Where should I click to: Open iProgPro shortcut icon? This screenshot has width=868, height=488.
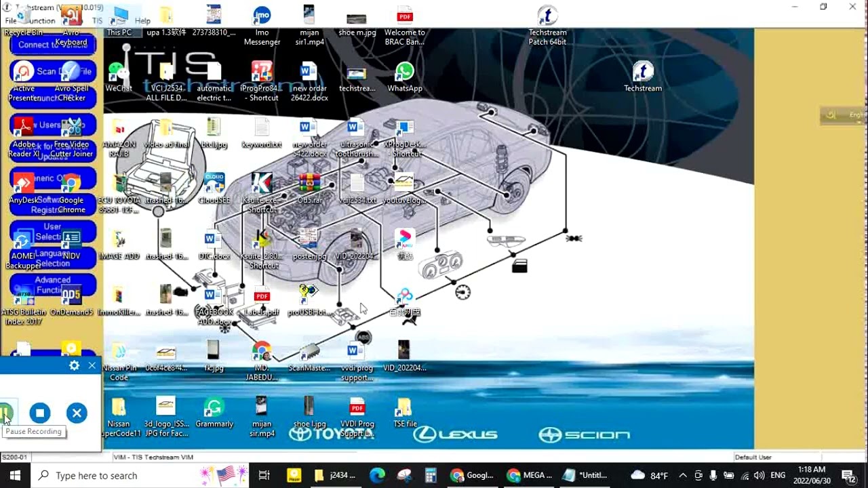tap(262, 81)
